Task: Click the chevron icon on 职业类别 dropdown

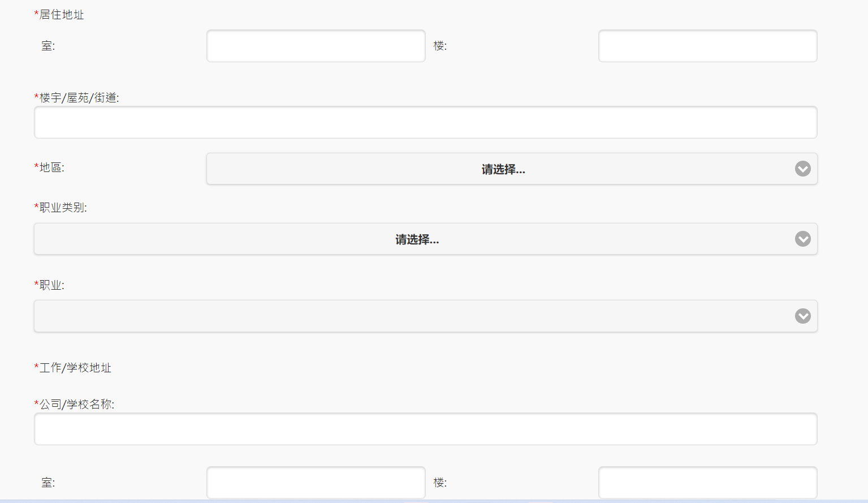Action: 802,239
